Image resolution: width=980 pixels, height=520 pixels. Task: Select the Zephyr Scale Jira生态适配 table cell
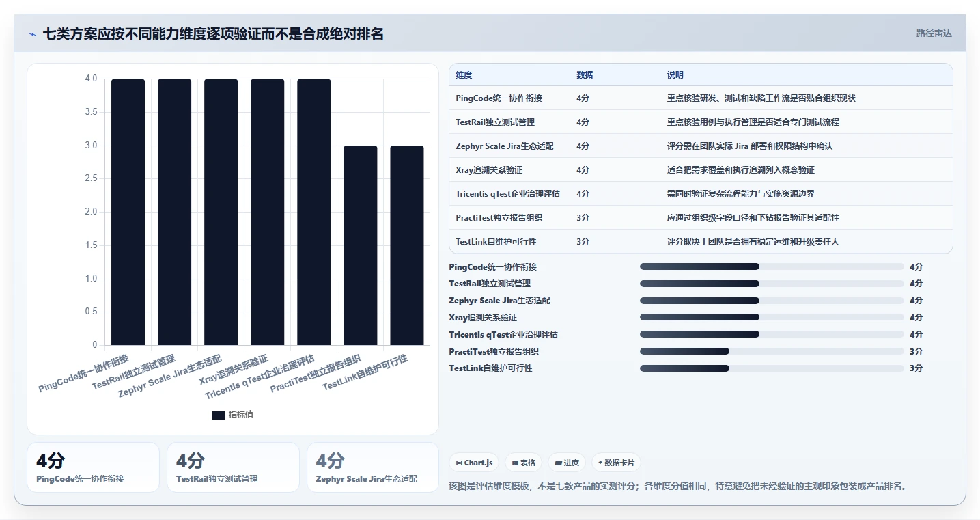pyautogui.click(x=505, y=146)
